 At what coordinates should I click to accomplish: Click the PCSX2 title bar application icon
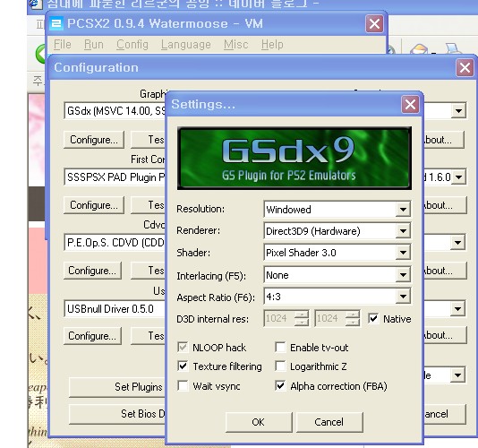[x=56, y=23]
